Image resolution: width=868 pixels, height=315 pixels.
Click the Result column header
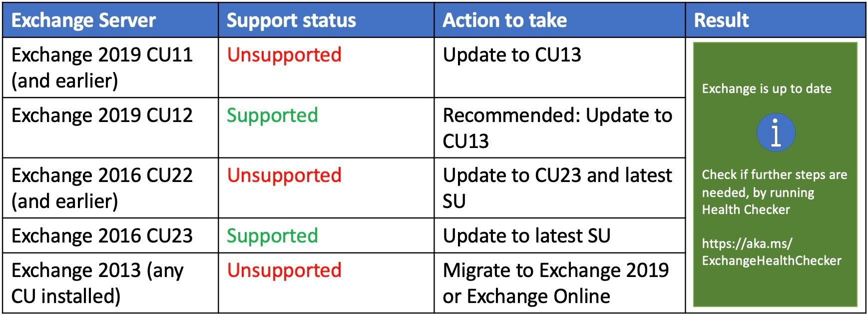[x=721, y=20]
